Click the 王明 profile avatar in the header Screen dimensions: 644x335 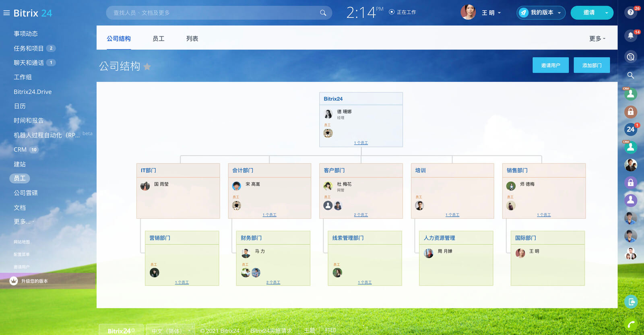[468, 12]
